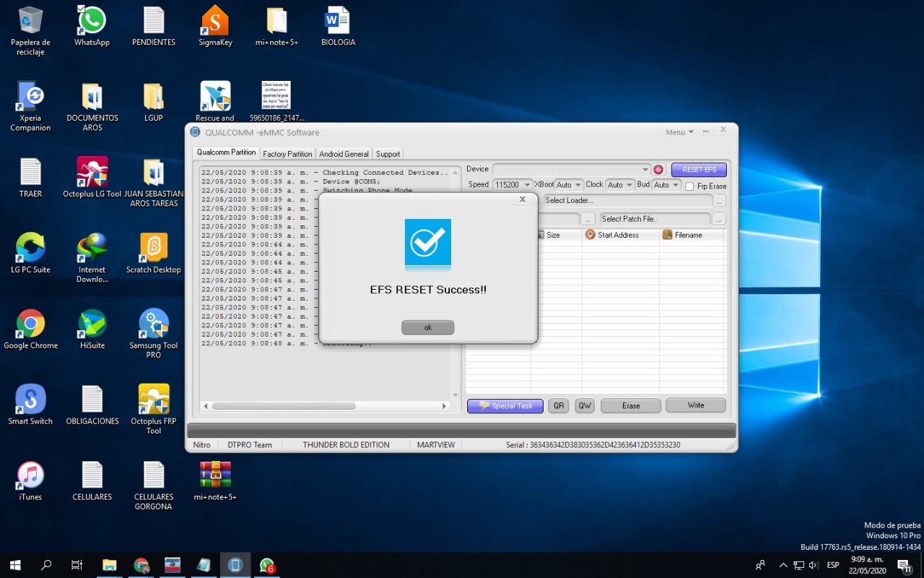Select the Internet Download Manager shortcut
Image resolution: width=924 pixels, height=578 pixels.
click(x=92, y=258)
